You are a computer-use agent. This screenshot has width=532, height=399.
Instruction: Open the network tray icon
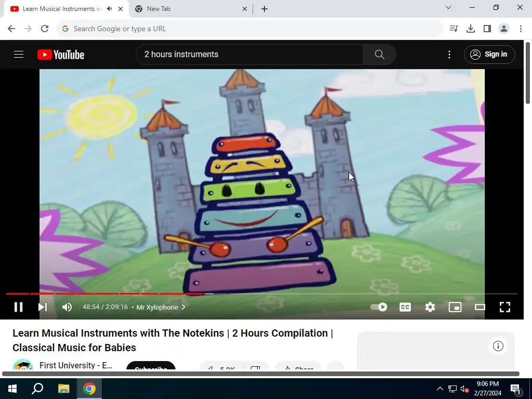[x=453, y=389]
